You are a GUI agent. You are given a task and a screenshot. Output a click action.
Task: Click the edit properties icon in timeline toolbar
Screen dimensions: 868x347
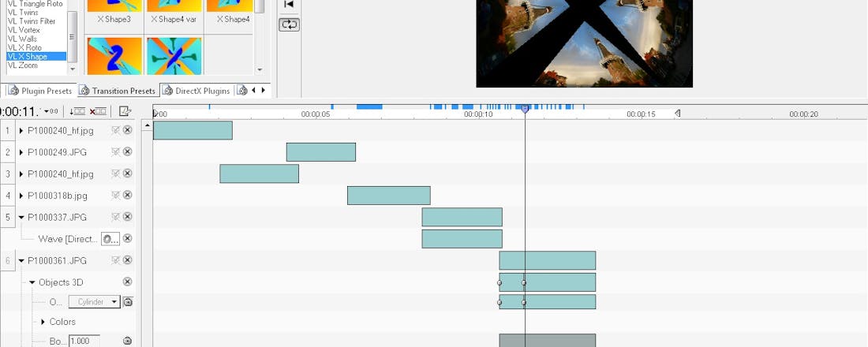(125, 111)
